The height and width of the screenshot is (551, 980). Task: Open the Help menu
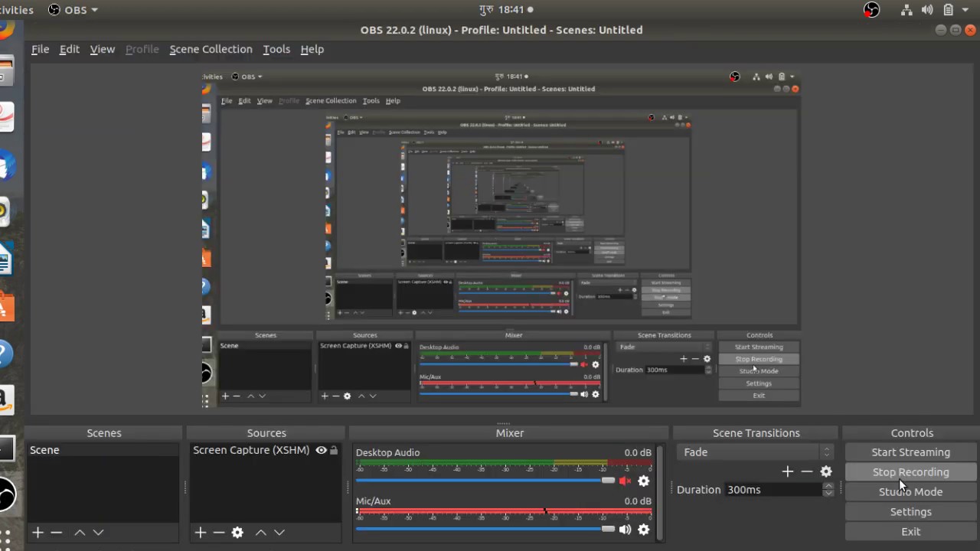tap(312, 49)
